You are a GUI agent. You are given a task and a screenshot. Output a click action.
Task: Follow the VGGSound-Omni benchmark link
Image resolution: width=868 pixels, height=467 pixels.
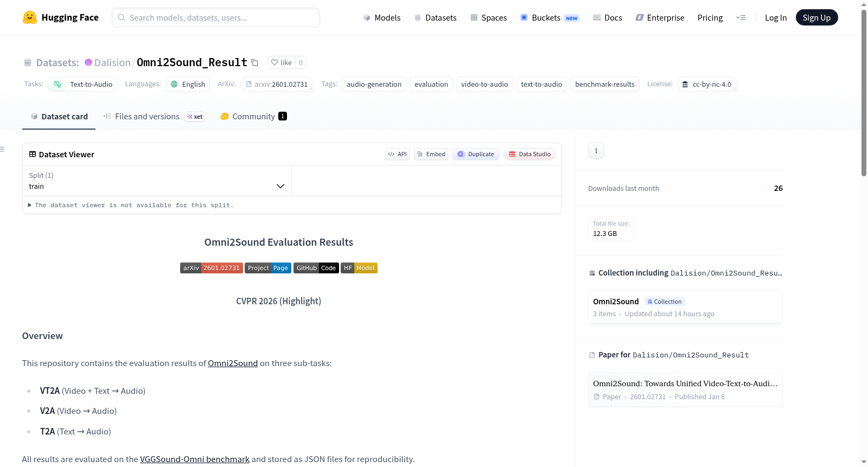click(x=195, y=459)
